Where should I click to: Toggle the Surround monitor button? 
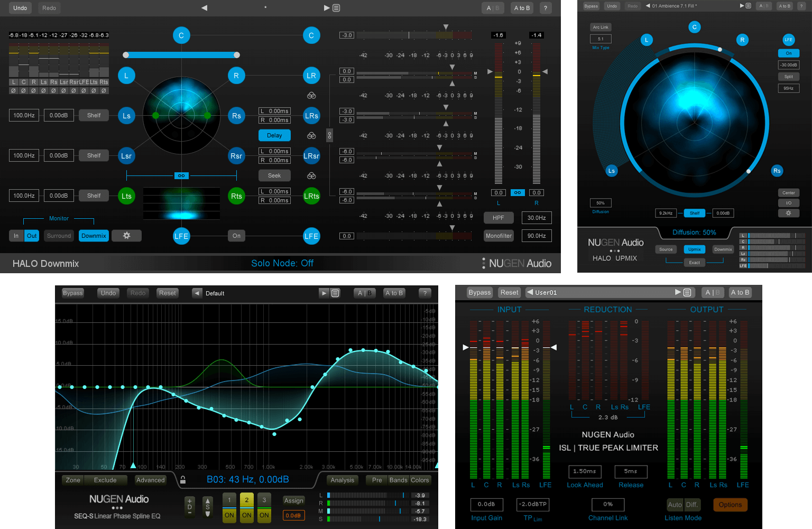[59, 236]
